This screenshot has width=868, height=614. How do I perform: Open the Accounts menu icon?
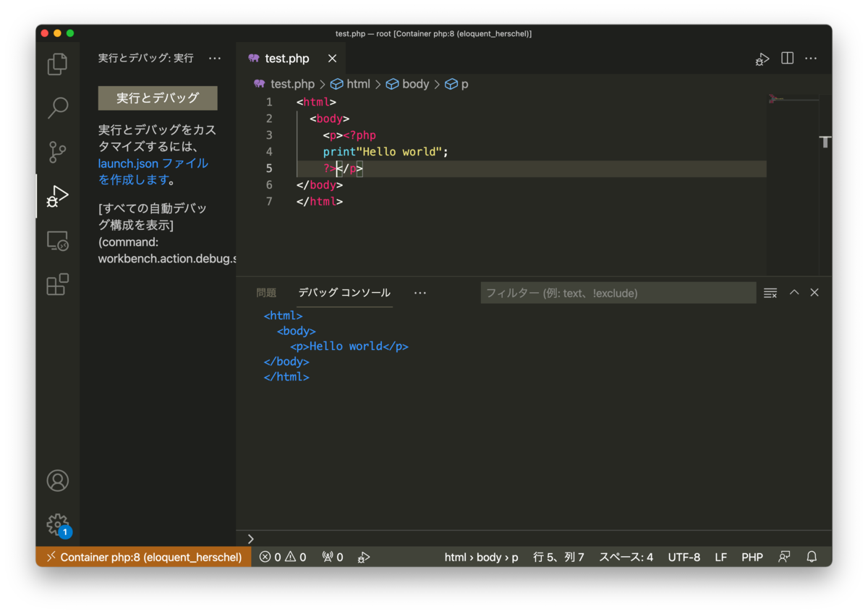coord(57,480)
